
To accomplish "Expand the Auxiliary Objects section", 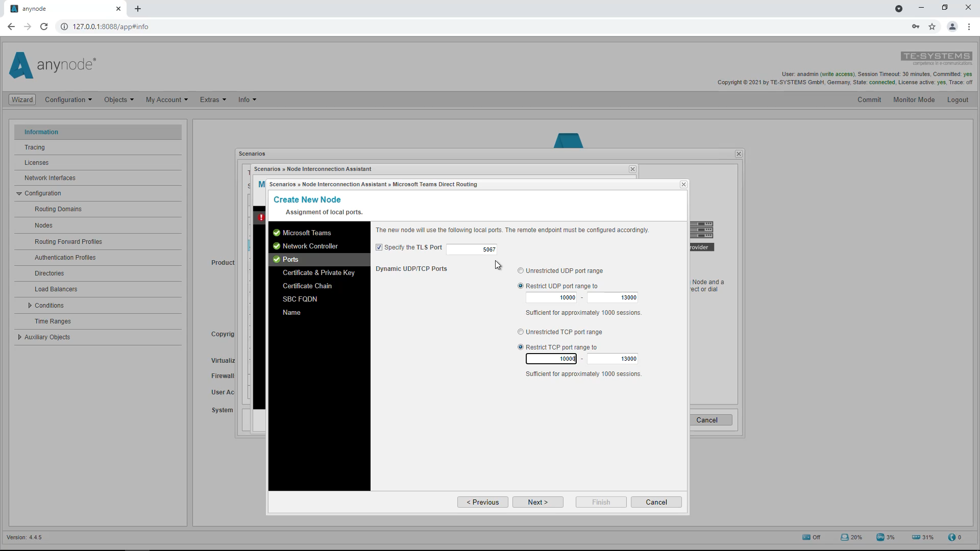I will click(x=19, y=337).
